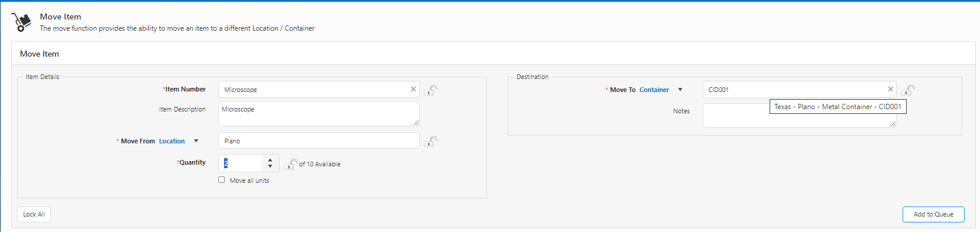Click into the Item Number input field
The height and width of the screenshot is (236, 980).
click(x=313, y=90)
